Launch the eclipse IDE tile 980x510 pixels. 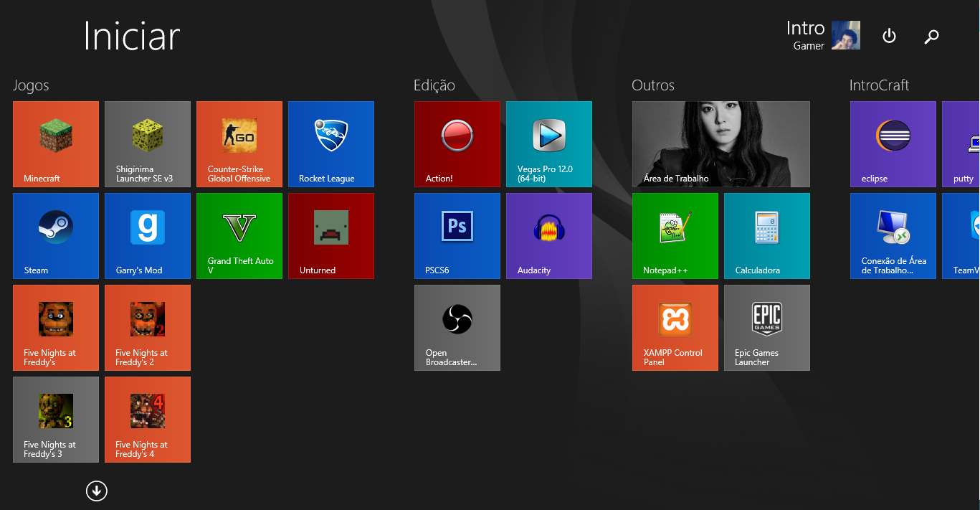click(x=893, y=144)
